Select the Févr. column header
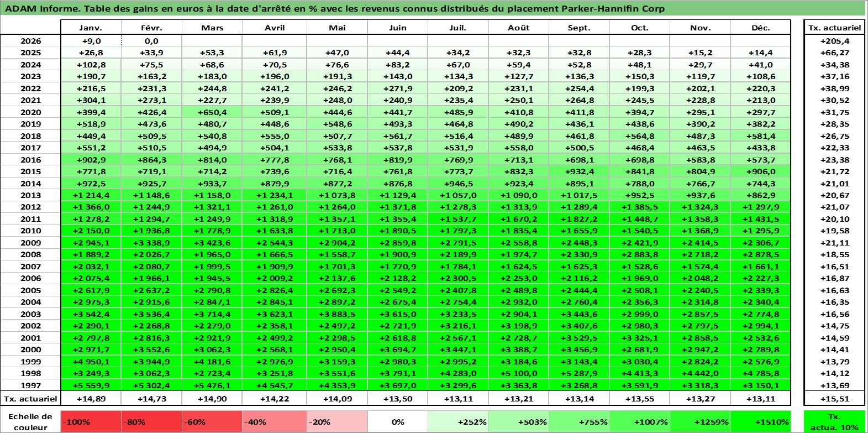Screen dimensions: 868x433 [151, 28]
